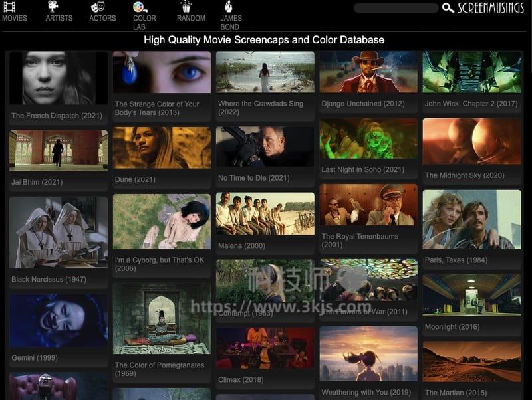532x400 pixels.
Task: Click 'Dune (2021)' title link
Action: pyautogui.click(x=135, y=179)
